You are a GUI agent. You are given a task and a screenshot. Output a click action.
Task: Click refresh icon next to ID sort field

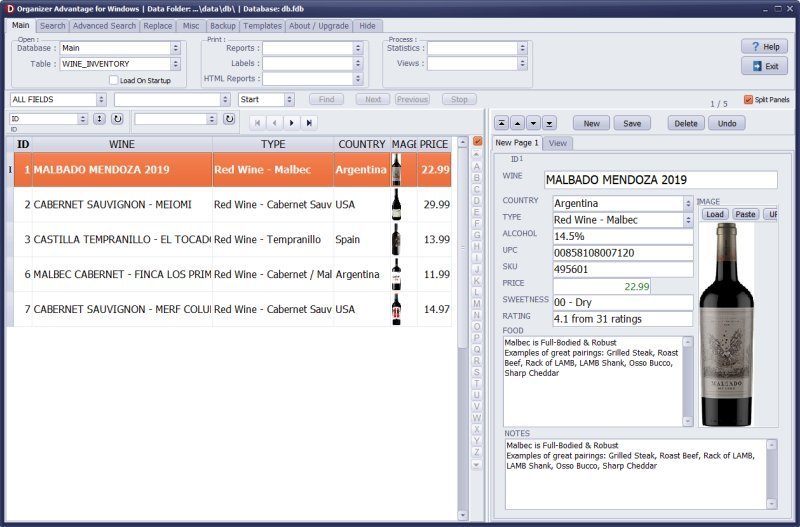pos(117,119)
